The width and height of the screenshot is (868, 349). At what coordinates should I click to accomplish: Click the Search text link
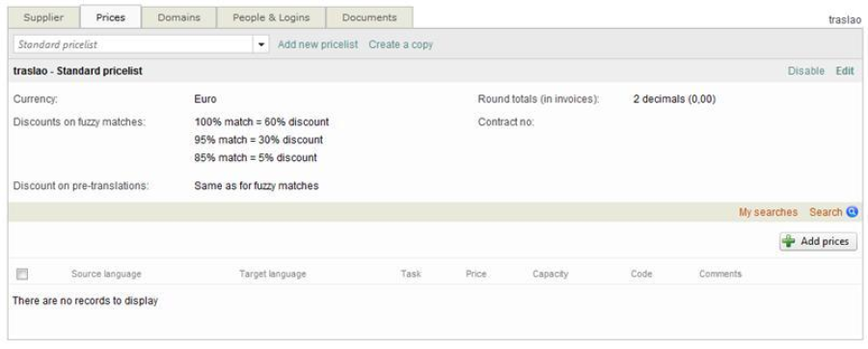coord(826,212)
